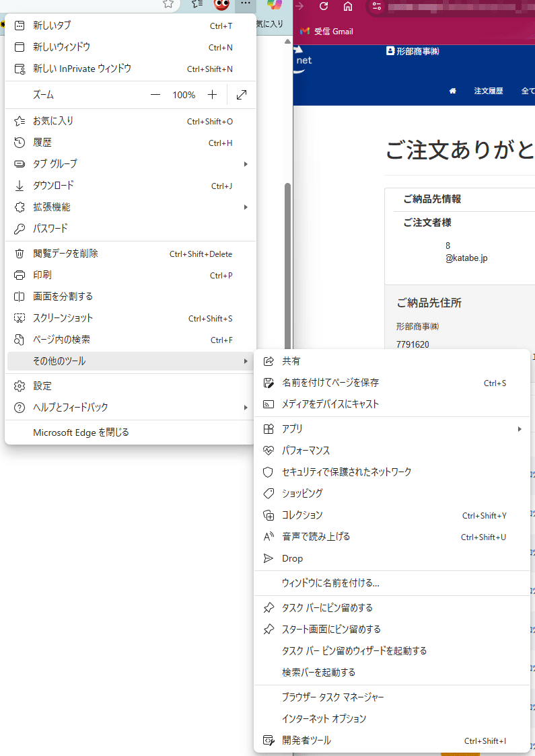This screenshot has width=535, height=756.
Task: Click the zoom out minus button
Action: coord(155,95)
